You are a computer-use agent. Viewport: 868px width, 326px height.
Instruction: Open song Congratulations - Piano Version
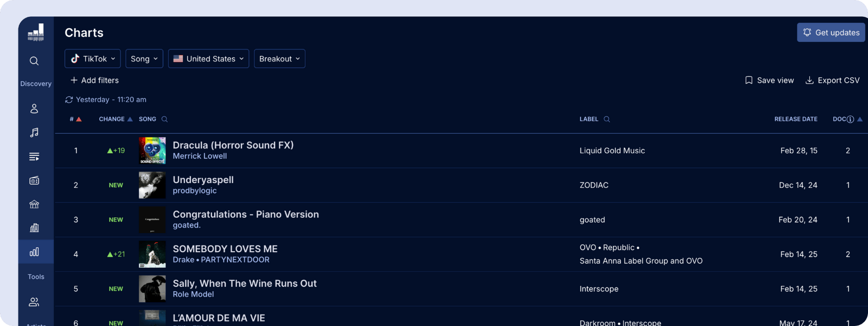tap(246, 214)
